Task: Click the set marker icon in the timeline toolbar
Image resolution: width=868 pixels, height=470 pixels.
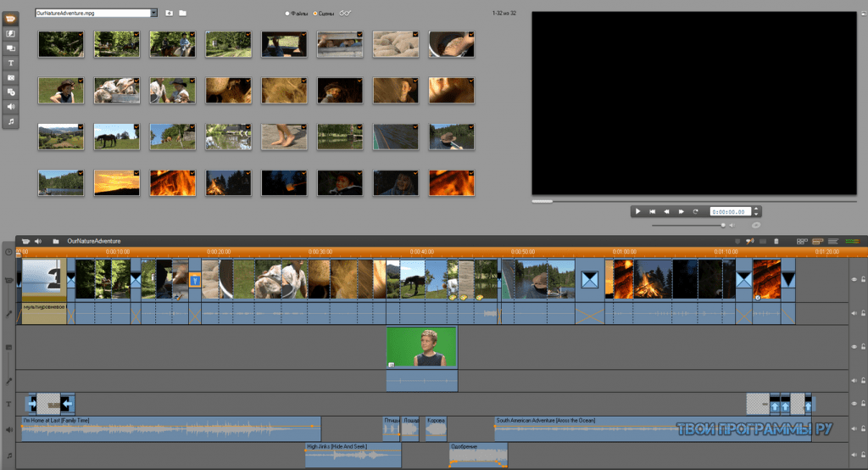Action: click(x=737, y=241)
